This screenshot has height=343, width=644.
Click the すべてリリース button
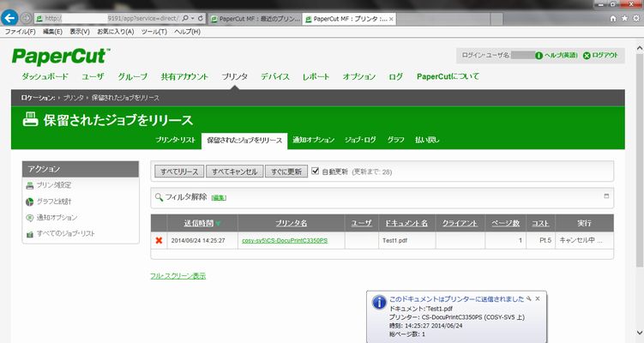point(179,171)
